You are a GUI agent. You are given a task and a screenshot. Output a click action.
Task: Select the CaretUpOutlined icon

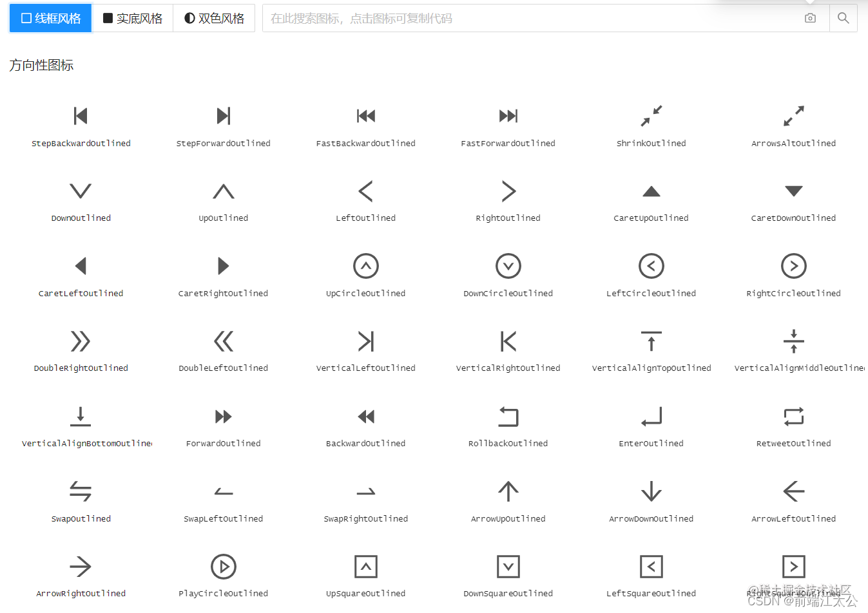[x=651, y=191]
